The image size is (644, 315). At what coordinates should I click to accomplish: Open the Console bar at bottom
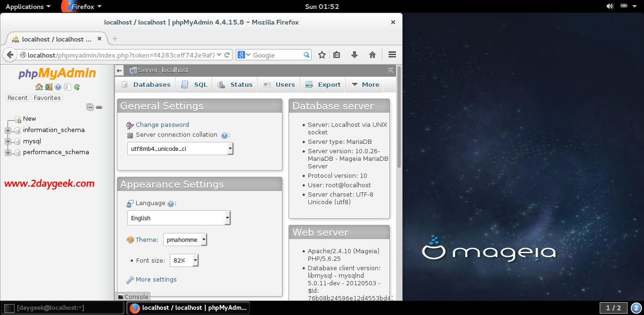(133, 297)
